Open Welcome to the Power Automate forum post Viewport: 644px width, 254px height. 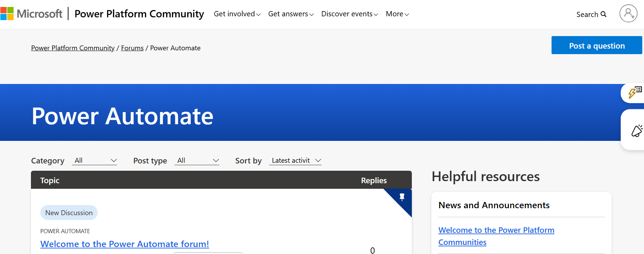pos(124,244)
